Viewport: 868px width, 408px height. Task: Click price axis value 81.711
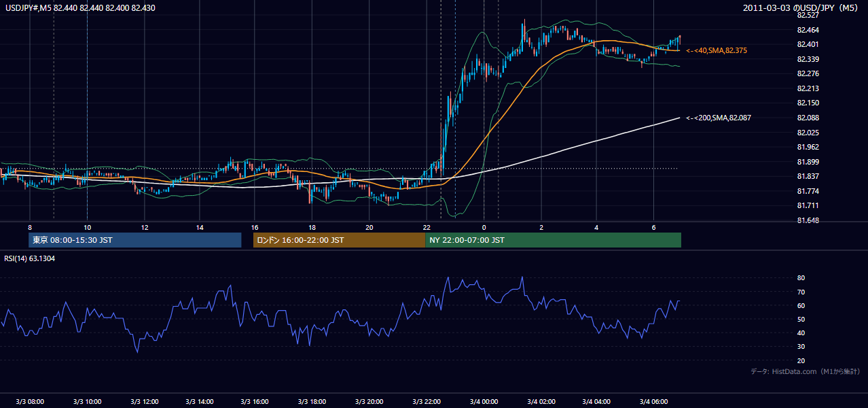pyautogui.click(x=808, y=205)
